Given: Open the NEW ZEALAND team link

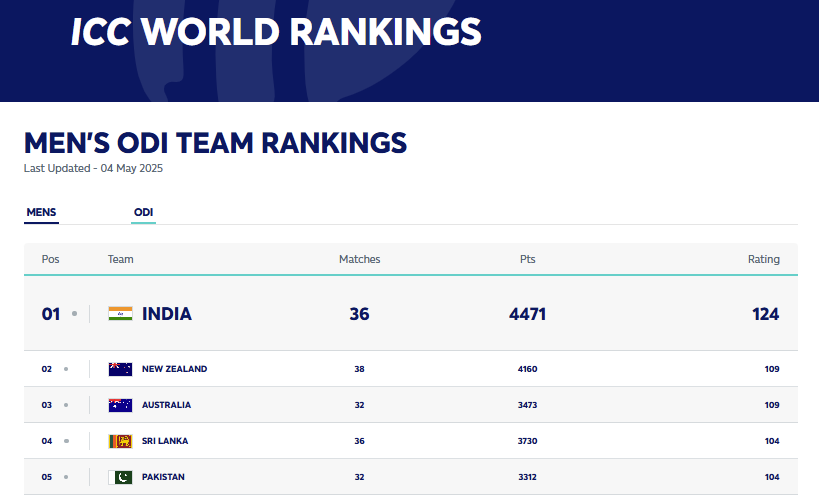Looking at the screenshot, I should tap(174, 369).
